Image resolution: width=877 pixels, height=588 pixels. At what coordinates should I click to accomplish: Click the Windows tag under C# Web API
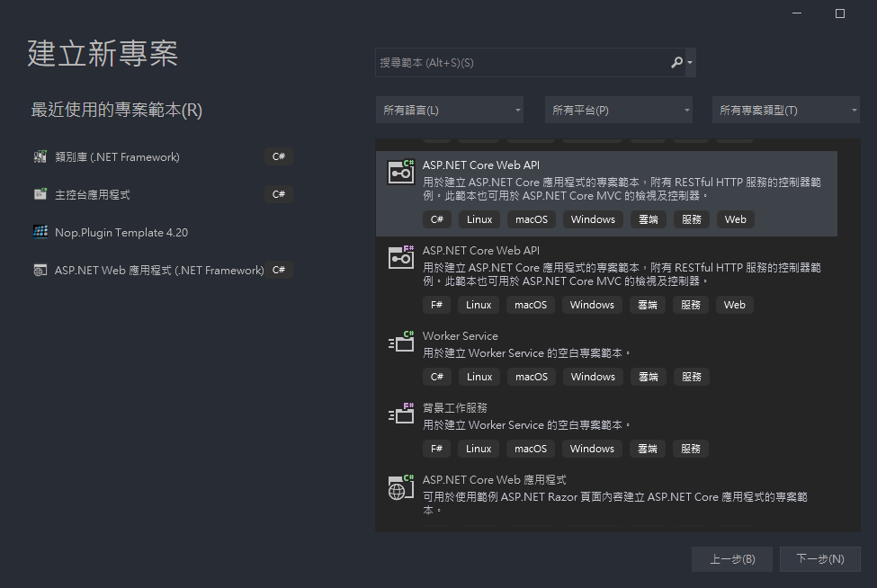coord(593,219)
